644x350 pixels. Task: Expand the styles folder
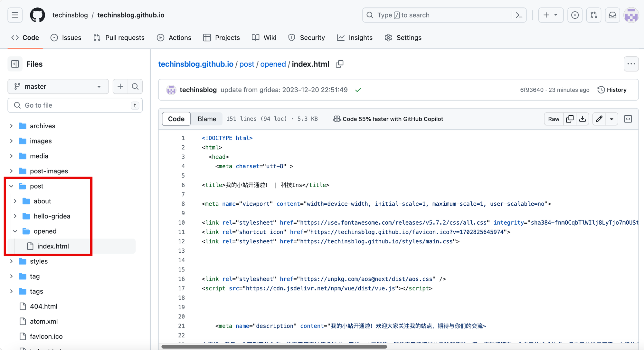(x=11, y=261)
